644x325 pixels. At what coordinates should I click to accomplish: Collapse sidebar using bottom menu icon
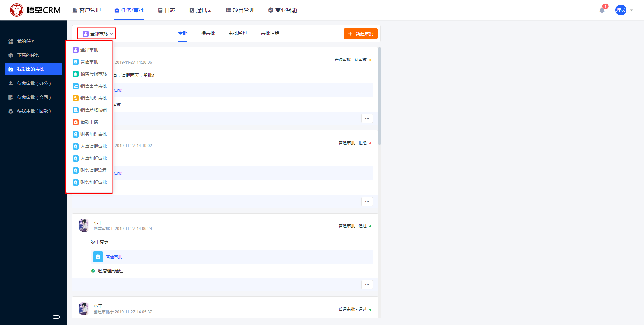click(57, 317)
